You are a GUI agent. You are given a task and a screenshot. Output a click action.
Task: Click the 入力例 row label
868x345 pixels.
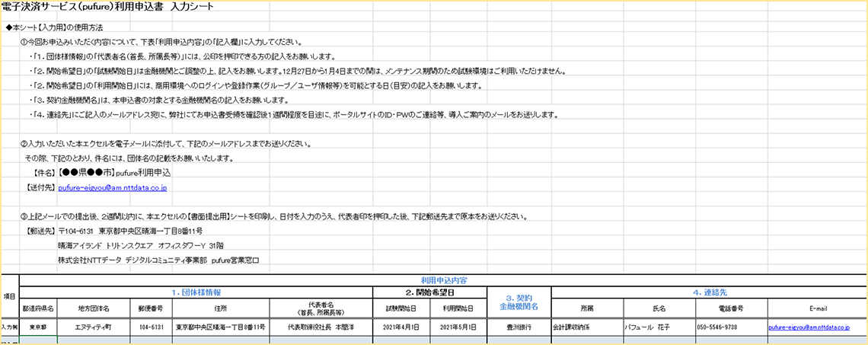tap(9, 327)
